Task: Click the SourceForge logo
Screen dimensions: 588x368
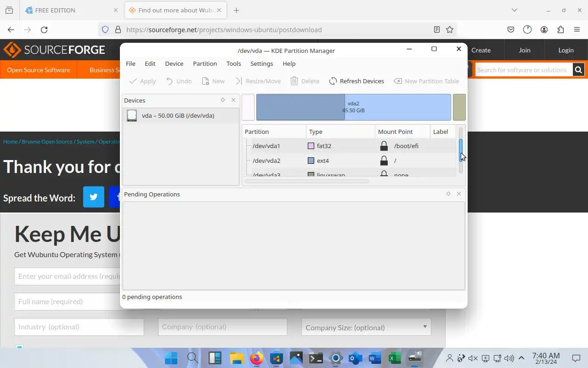Action: coord(54,50)
